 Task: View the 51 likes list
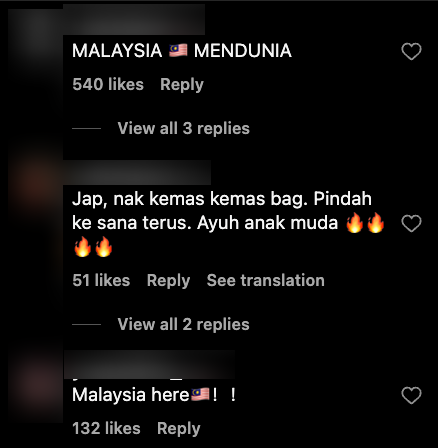pyautogui.click(x=101, y=280)
